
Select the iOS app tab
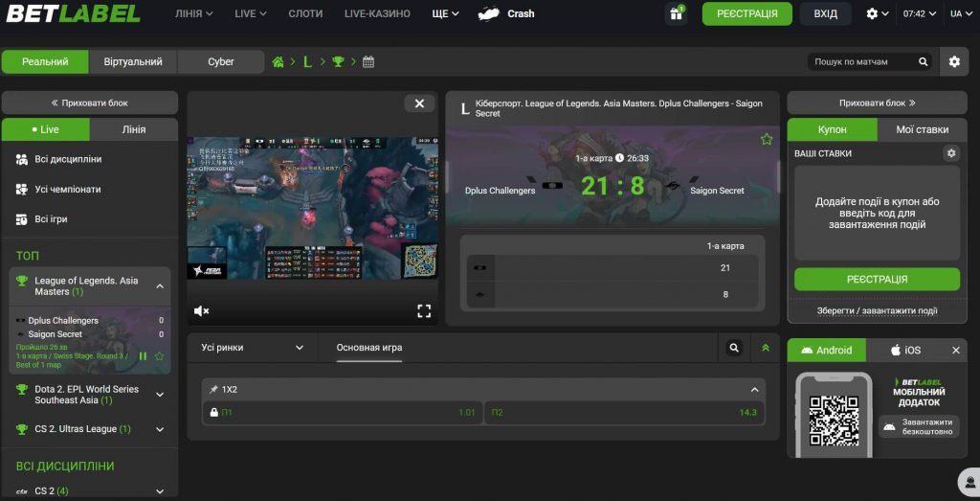(905, 350)
